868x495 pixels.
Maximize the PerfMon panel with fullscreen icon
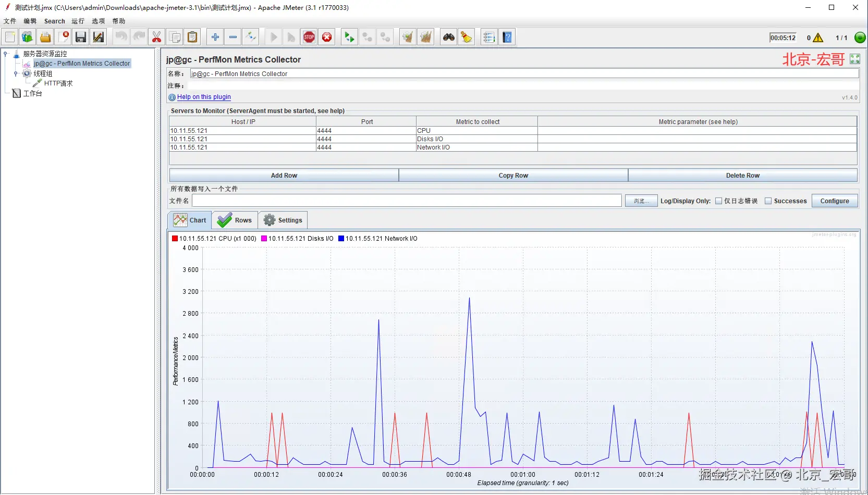click(x=855, y=59)
